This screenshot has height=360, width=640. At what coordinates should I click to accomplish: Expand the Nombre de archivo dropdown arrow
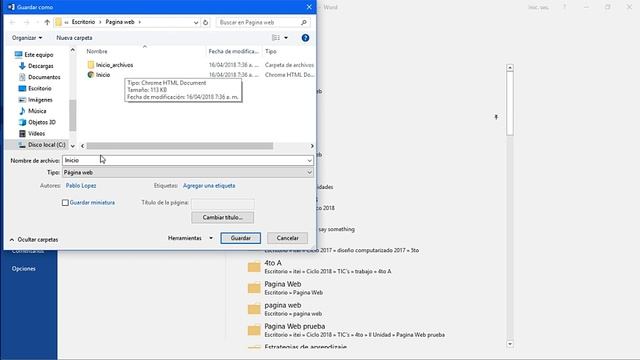pos(309,160)
